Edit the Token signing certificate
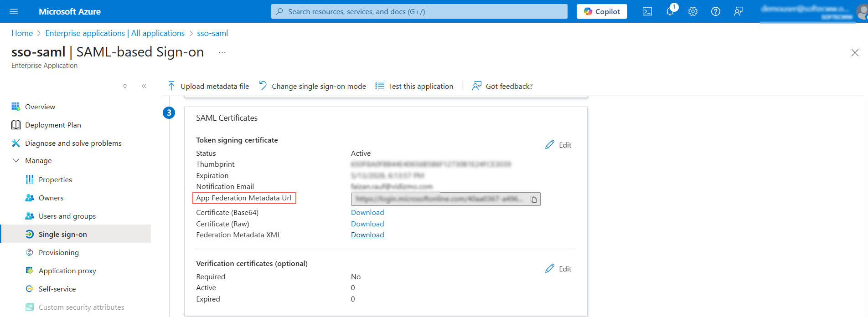The height and width of the screenshot is (317, 868). point(558,145)
